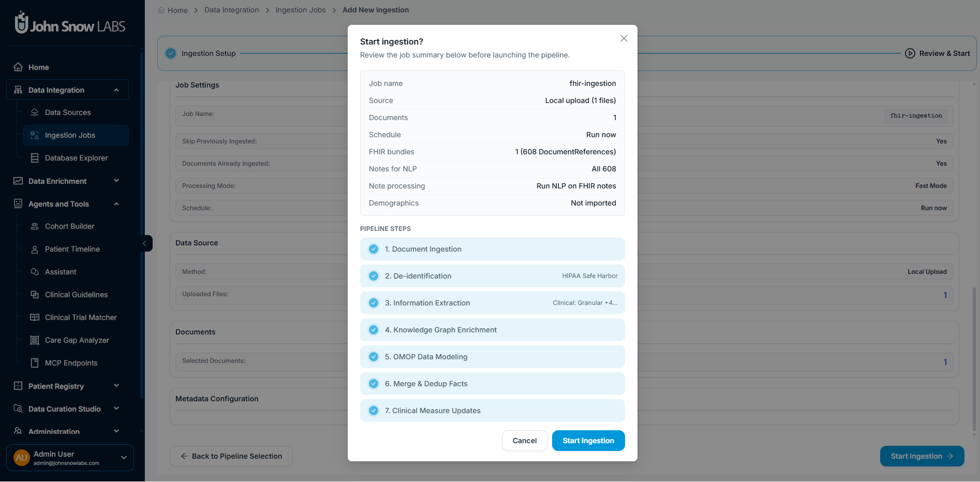980x482 pixels.
Task: Expand the Administration chevron
Action: tap(116, 431)
